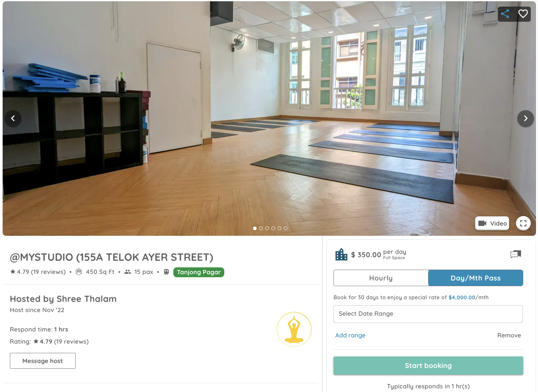Jump to the third photo indicator dot
This screenshot has height=392, width=538.
tap(267, 228)
